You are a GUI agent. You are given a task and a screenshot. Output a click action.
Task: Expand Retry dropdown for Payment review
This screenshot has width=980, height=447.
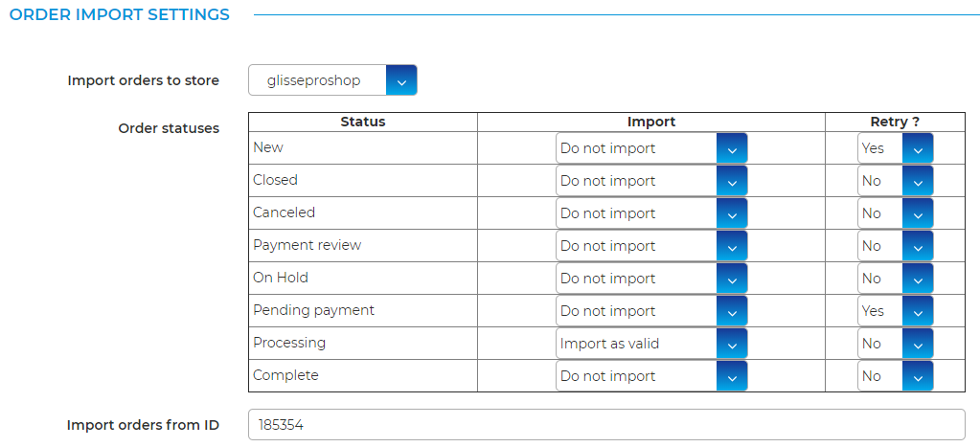click(x=895, y=246)
